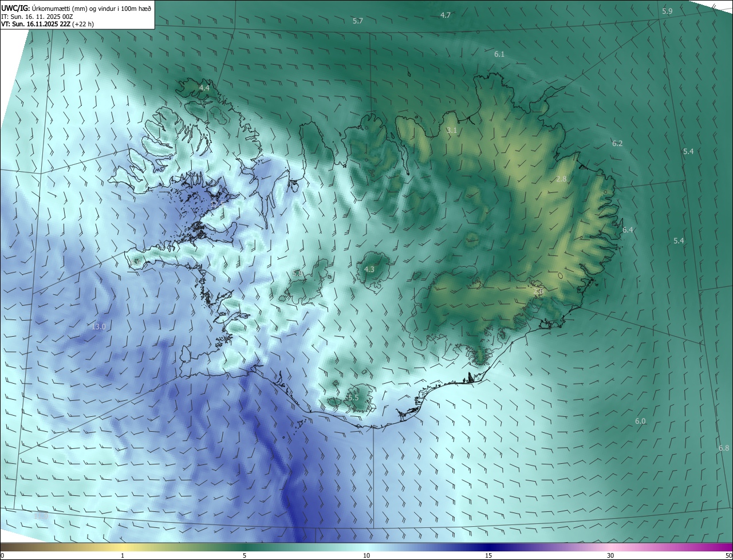
Task: Click the 6.8 value label on the map
Action: [x=724, y=448]
